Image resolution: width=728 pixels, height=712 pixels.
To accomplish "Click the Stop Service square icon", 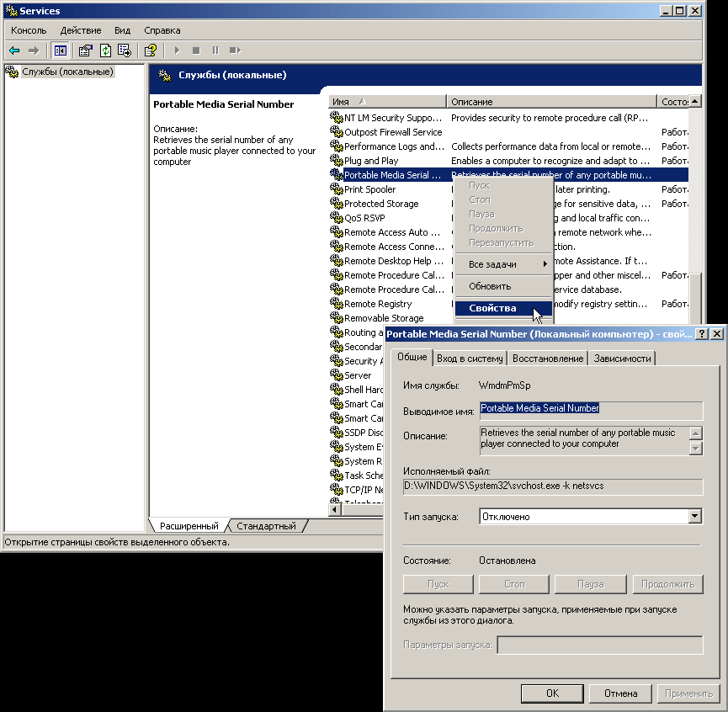I will point(196,50).
